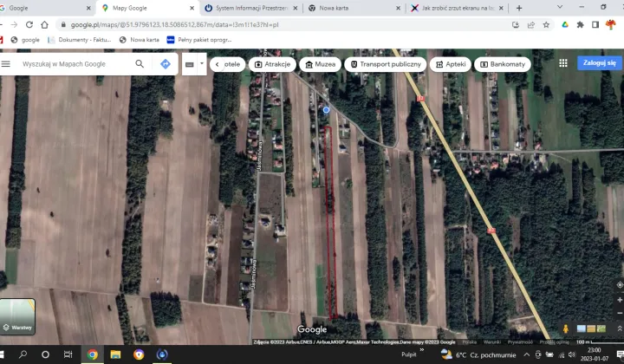Open the google bookmark

25,40
